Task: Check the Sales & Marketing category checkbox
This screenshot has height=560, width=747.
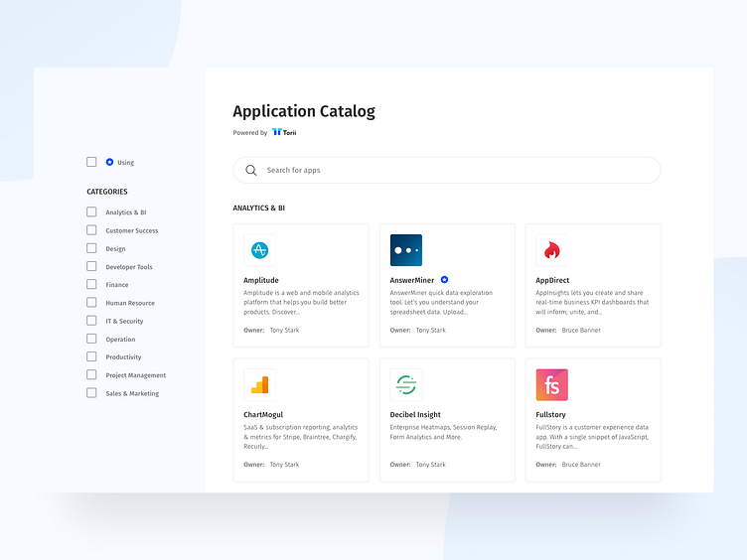Action: [x=91, y=393]
